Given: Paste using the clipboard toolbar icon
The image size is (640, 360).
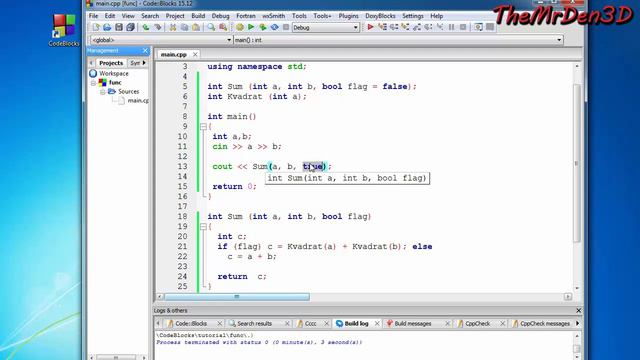Looking at the screenshot, I should click(x=196, y=27).
